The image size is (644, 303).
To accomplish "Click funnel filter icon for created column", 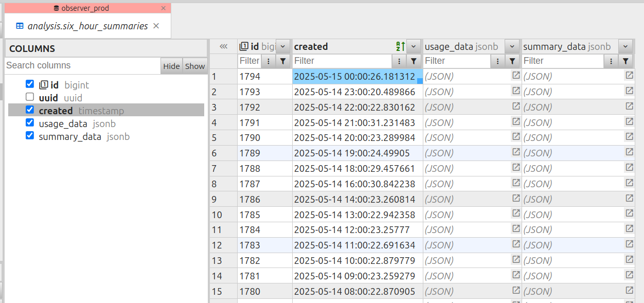I will point(414,61).
